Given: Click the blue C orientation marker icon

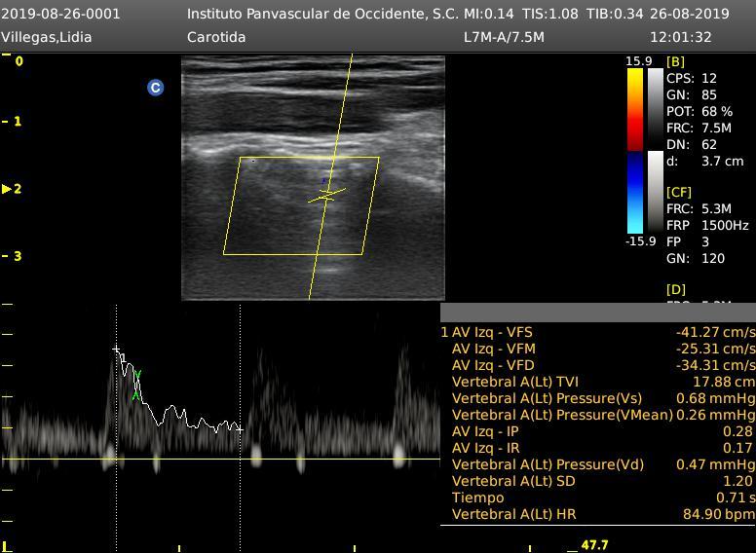Looking at the screenshot, I should point(155,88).
